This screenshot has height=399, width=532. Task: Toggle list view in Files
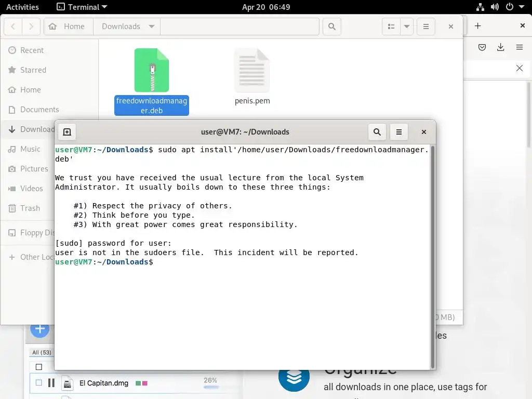[x=391, y=26]
